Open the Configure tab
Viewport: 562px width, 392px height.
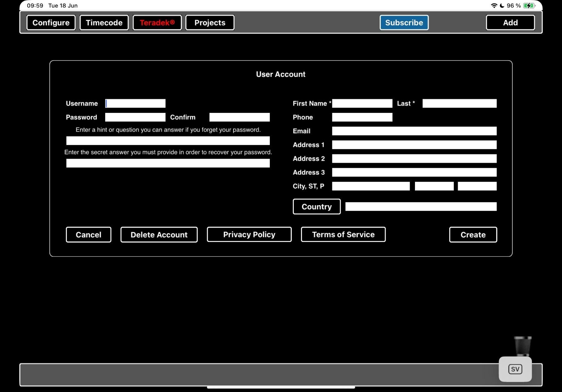(51, 22)
